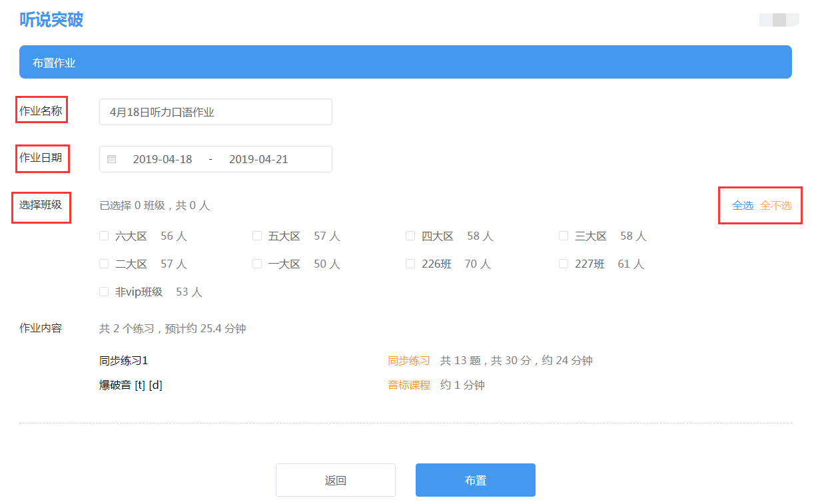Click the 约 1 分钟 duration text
The image size is (816, 504).
pos(462,385)
